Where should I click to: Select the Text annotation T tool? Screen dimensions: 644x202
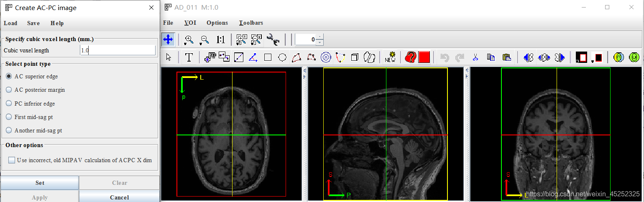tap(189, 57)
